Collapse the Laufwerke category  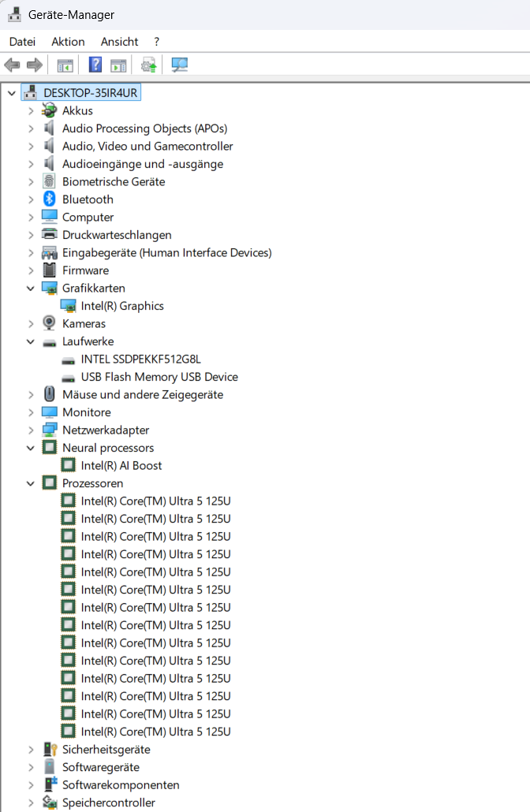31,341
